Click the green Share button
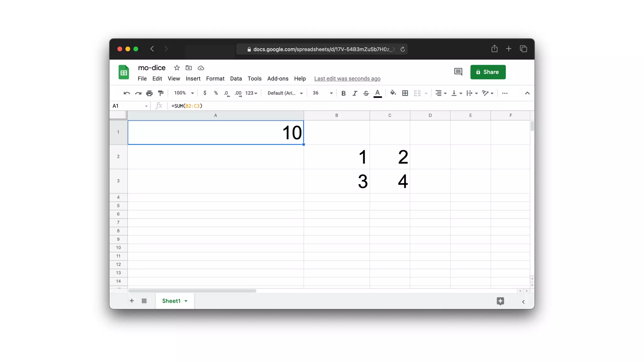The width and height of the screenshot is (644, 362). (488, 72)
